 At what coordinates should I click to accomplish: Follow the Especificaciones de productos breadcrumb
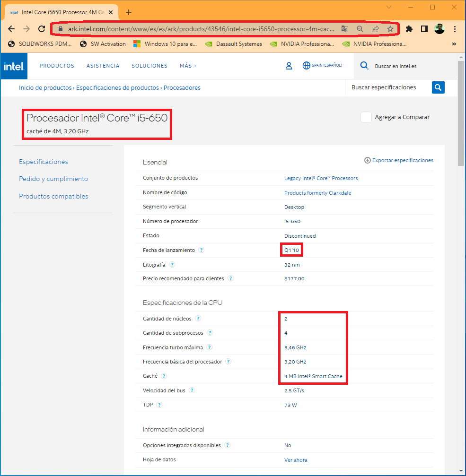click(117, 88)
